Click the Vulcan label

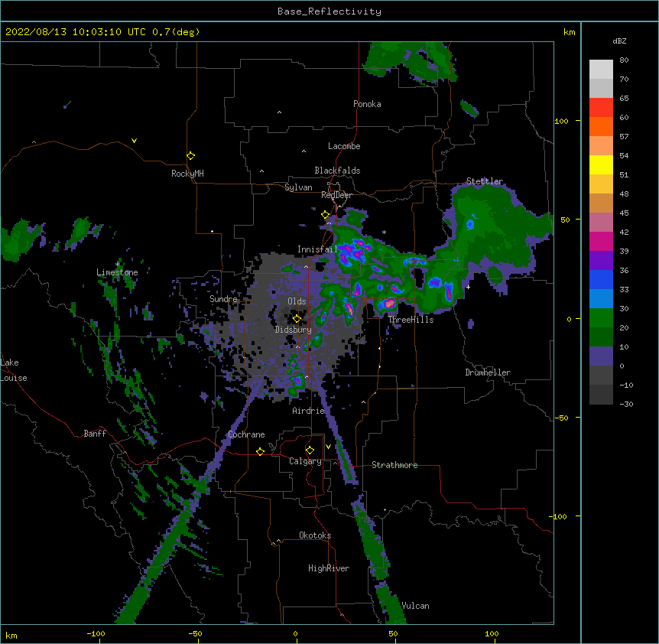point(415,606)
